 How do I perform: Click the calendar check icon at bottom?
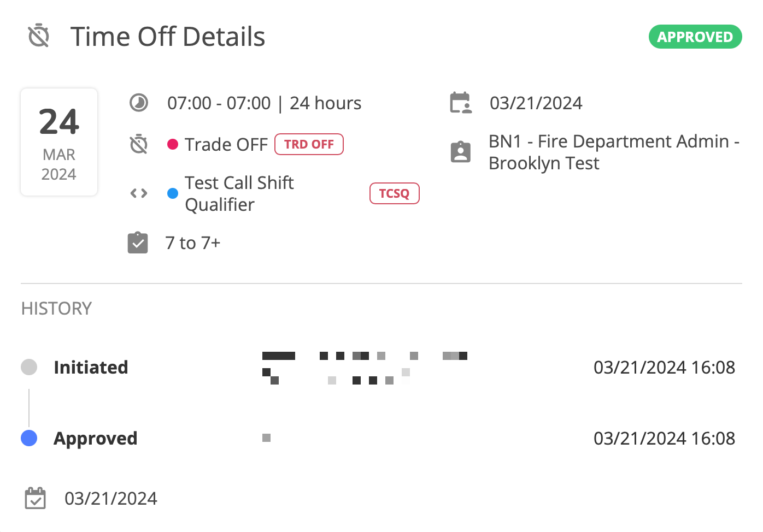pyautogui.click(x=36, y=498)
